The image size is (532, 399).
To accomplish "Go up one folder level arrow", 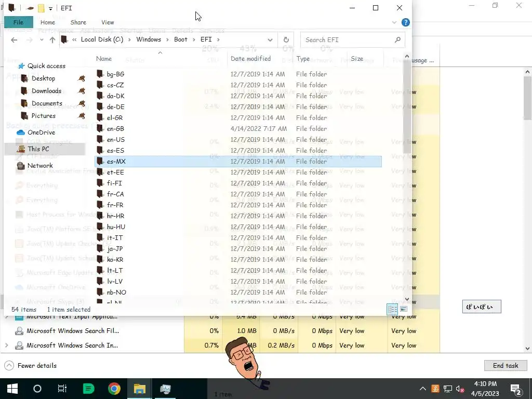I will point(52,40).
